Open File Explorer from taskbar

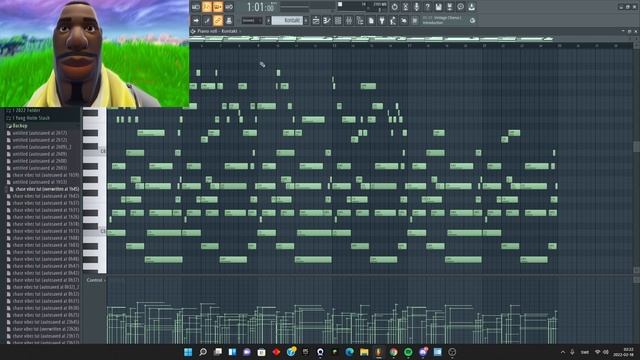point(364,352)
